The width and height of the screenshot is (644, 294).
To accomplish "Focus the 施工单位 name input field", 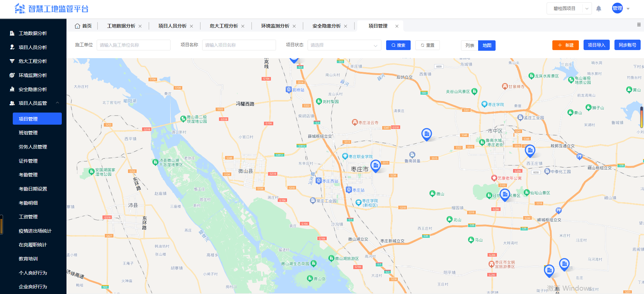I will pos(133,45).
